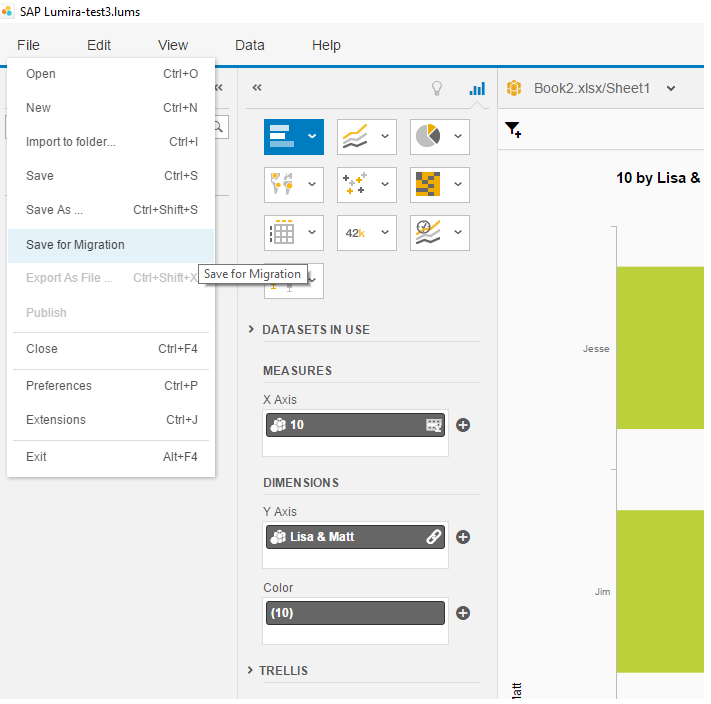This screenshot has height=704, width=711.
Task: Select the table/crosstab chart icon
Action: pyautogui.click(x=282, y=232)
